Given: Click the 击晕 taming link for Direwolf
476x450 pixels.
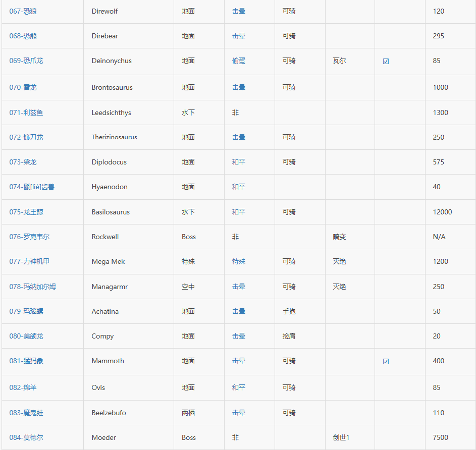Looking at the screenshot, I should (x=239, y=11).
